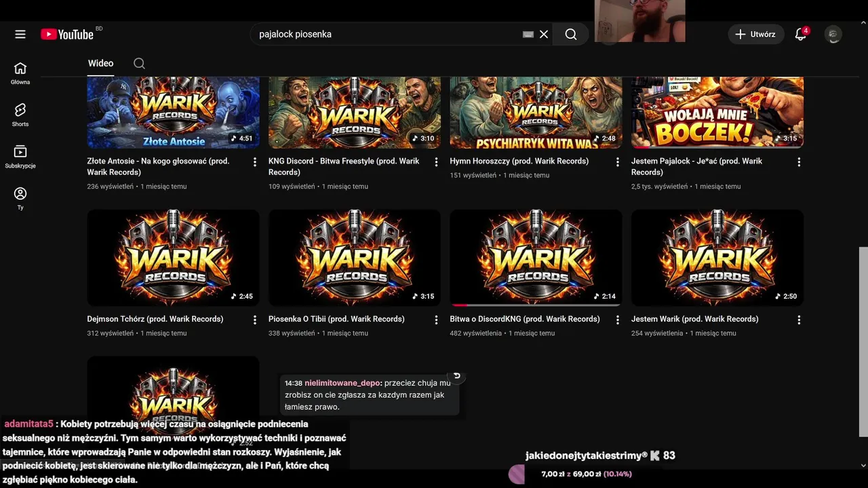Open Jestem Warik video title
The height and width of the screenshot is (488, 868).
coord(694,319)
